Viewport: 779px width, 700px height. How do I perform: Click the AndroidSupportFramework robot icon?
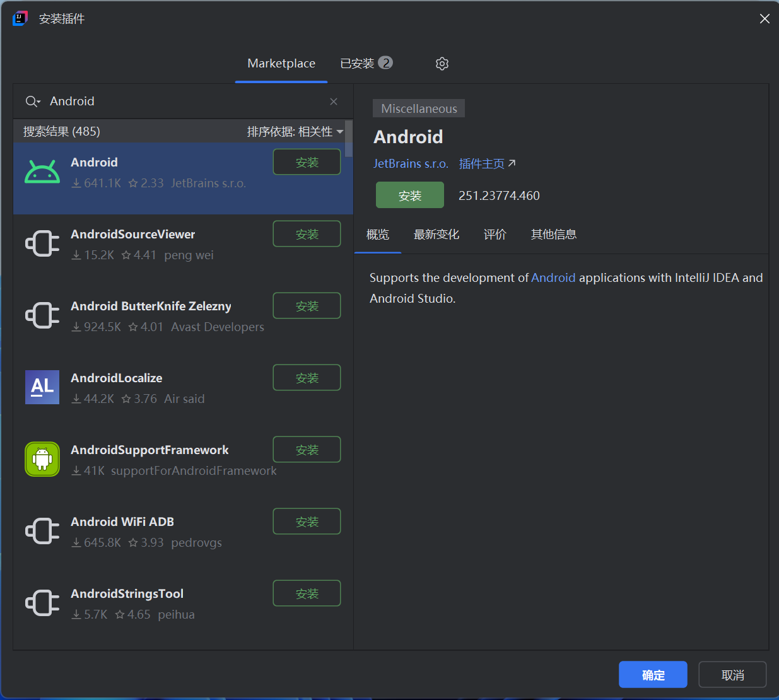click(x=42, y=459)
